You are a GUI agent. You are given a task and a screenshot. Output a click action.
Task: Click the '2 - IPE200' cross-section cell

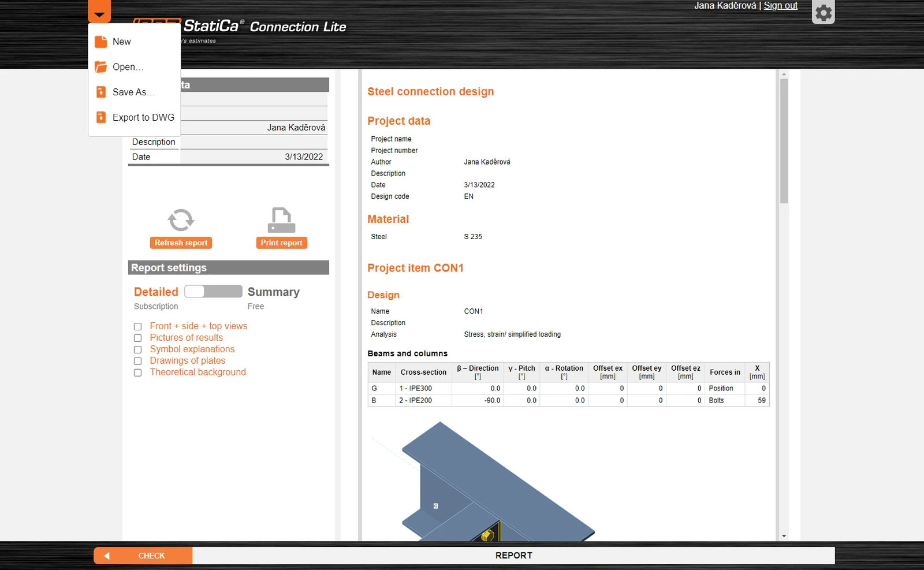424,401
